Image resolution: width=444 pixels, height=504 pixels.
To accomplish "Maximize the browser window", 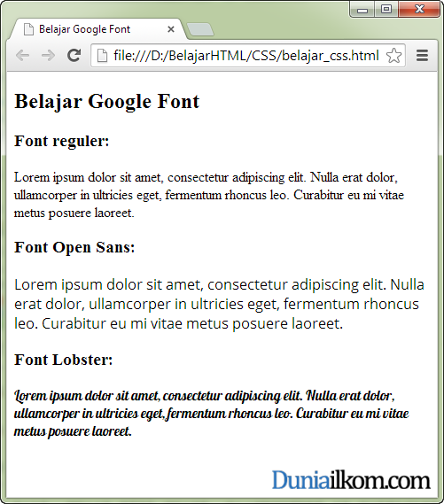I will pyautogui.click(x=386, y=9).
